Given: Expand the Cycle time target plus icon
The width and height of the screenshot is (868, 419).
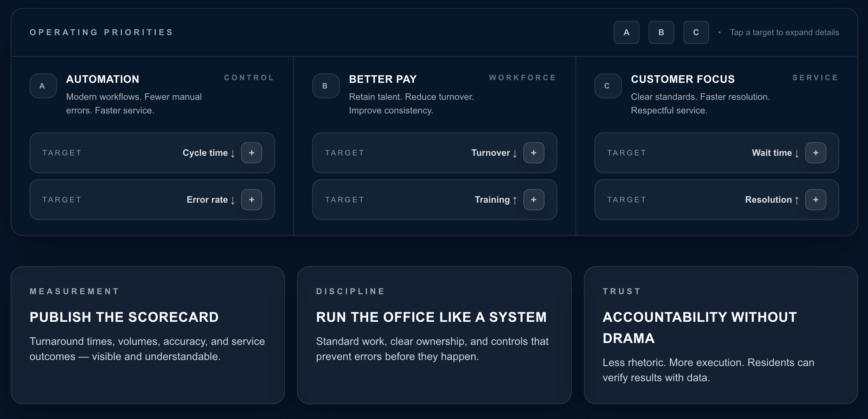Looking at the screenshot, I should point(252,153).
